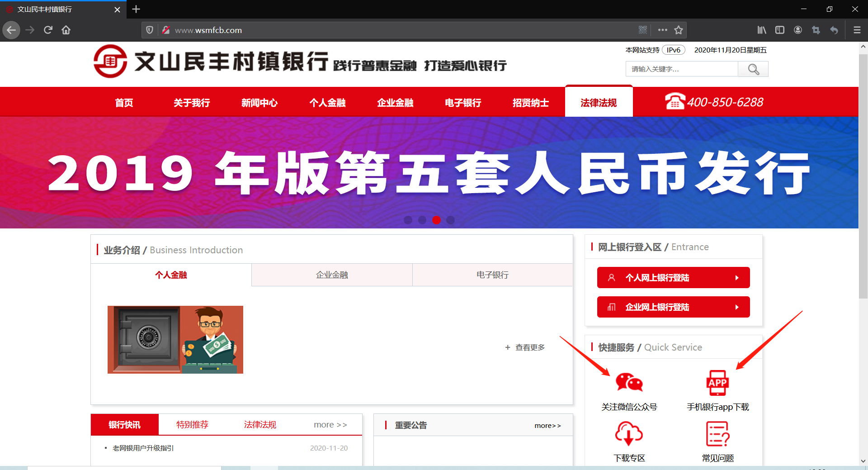Click the 请输入关键字 search field
This screenshot has height=470, width=868.
click(x=682, y=69)
